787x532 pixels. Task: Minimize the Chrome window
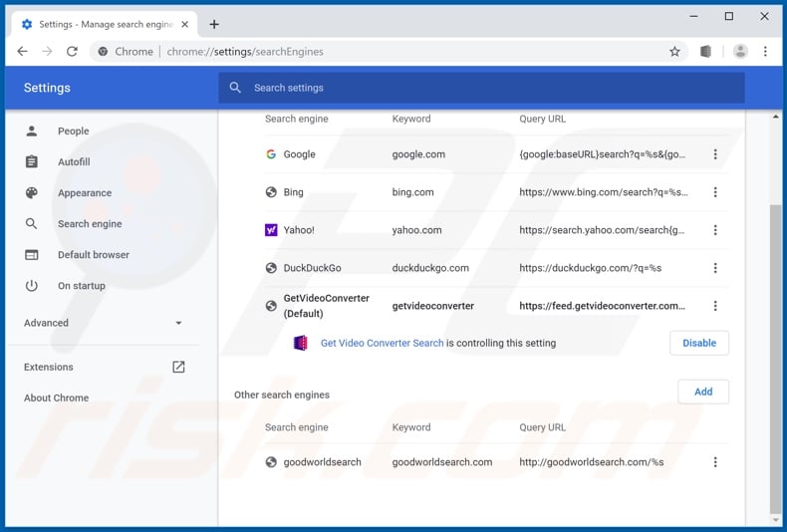click(x=693, y=17)
